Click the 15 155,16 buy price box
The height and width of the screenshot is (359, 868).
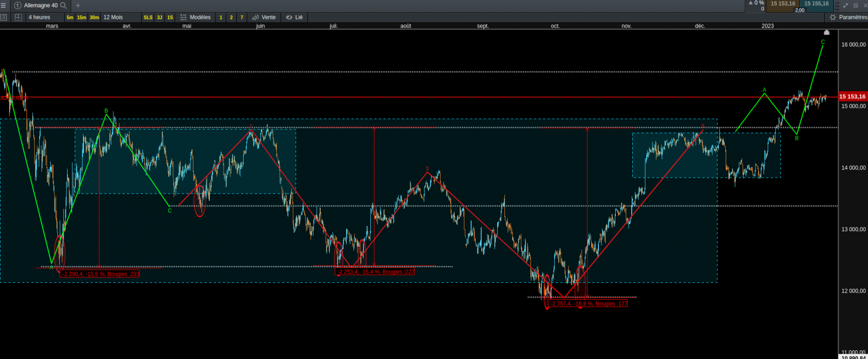point(816,6)
